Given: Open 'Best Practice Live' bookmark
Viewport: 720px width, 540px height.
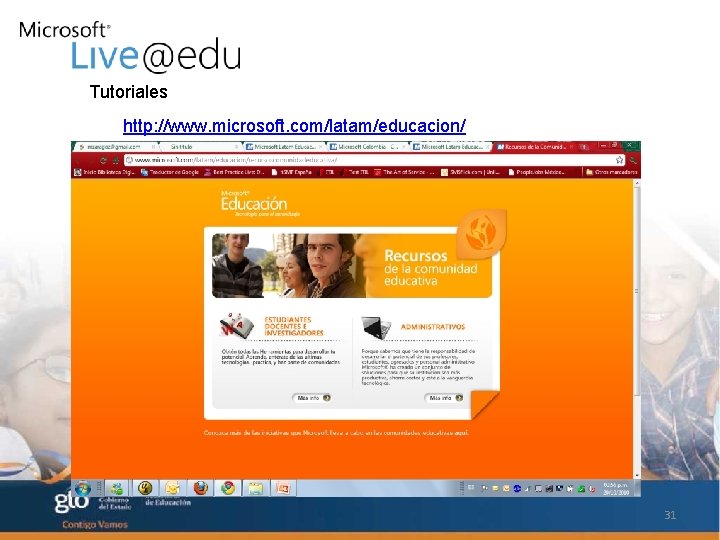Looking at the screenshot, I should (x=234, y=172).
